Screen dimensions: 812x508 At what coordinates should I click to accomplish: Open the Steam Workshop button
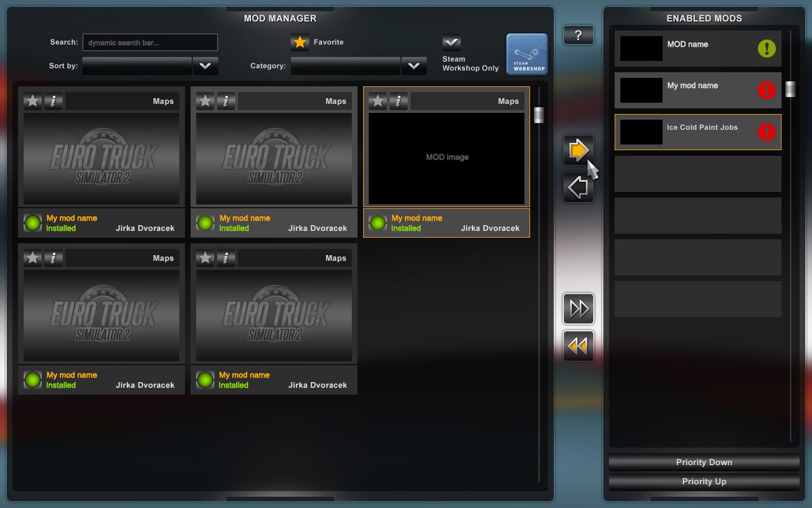coord(527,54)
